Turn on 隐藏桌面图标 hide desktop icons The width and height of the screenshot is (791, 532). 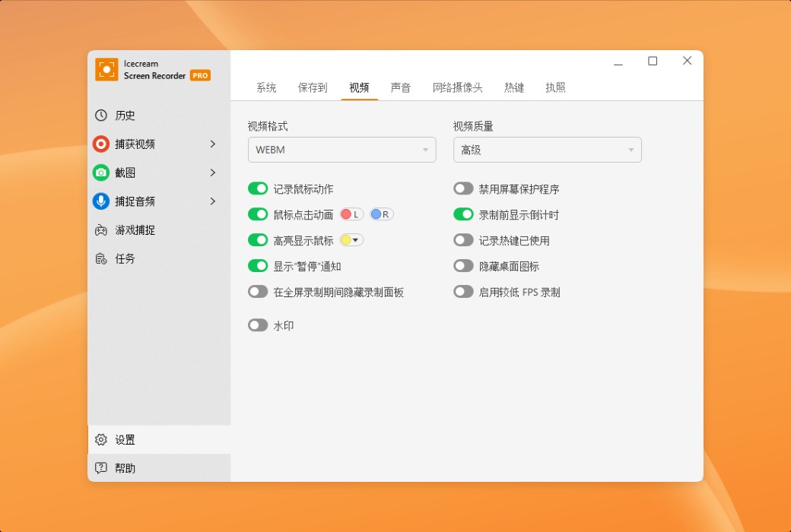464,266
